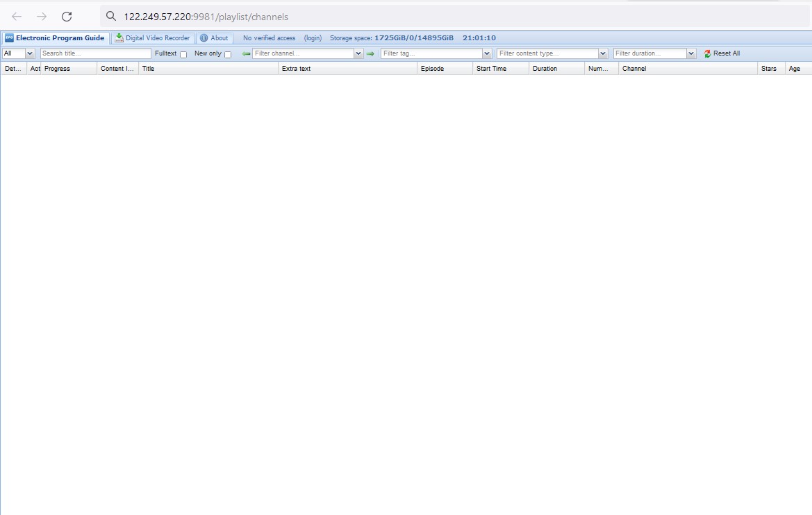The width and height of the screenshot is (812, 515).
Task: Click the Reset All filters button
Action: point(722,53)
